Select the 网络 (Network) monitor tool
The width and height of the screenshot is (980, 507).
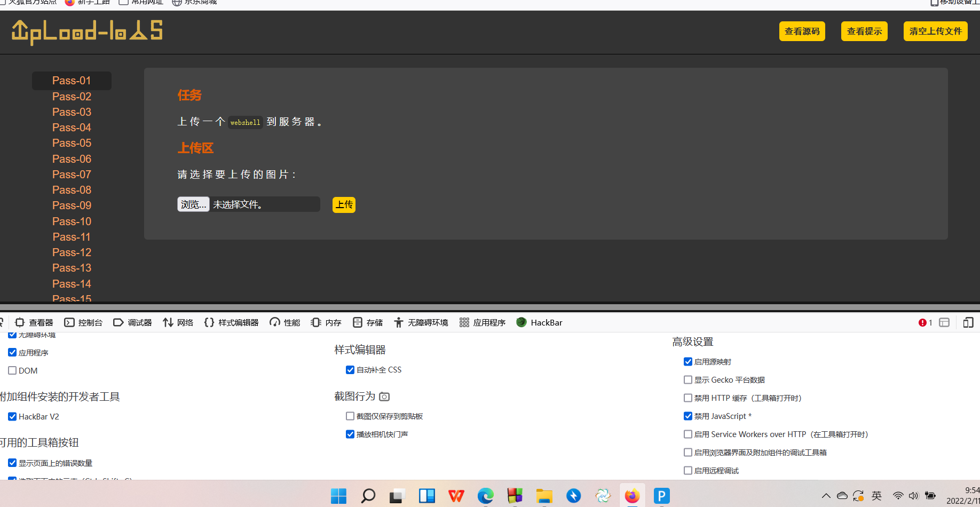[x=178, y=322]
